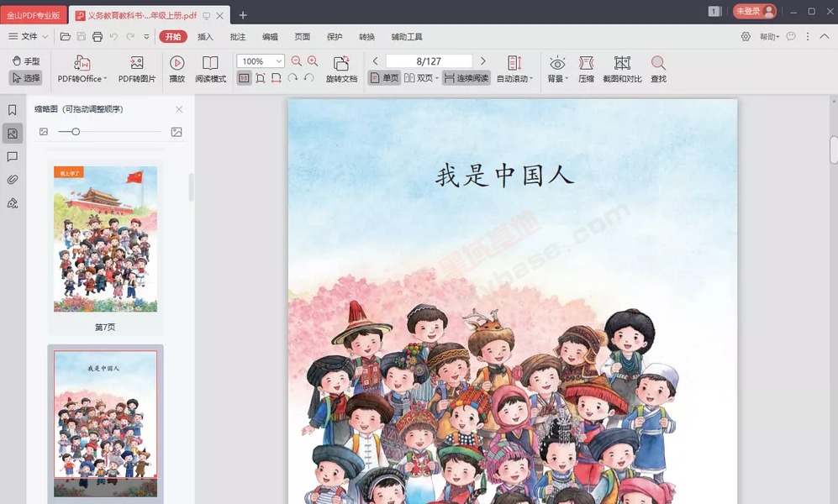
Task: Switch to 双页 double page view
Action: [421, 78]
